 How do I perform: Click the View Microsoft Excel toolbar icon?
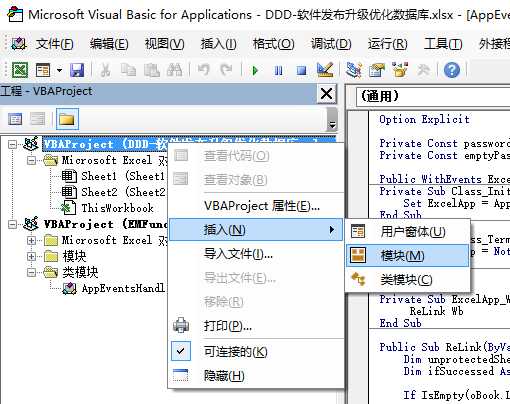tap(20, 70)
